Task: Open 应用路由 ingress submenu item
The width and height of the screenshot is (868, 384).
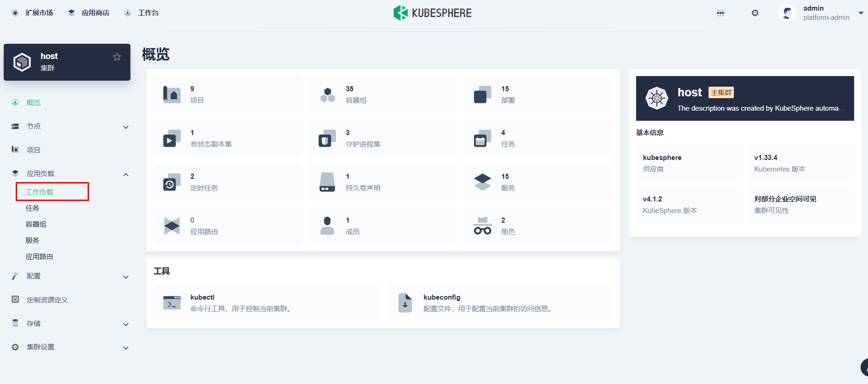Action: (40, 256)
